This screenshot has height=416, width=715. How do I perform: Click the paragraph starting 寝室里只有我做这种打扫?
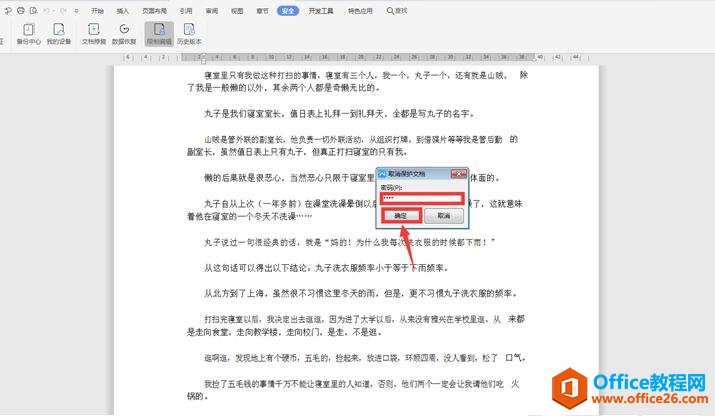point(357,81)
